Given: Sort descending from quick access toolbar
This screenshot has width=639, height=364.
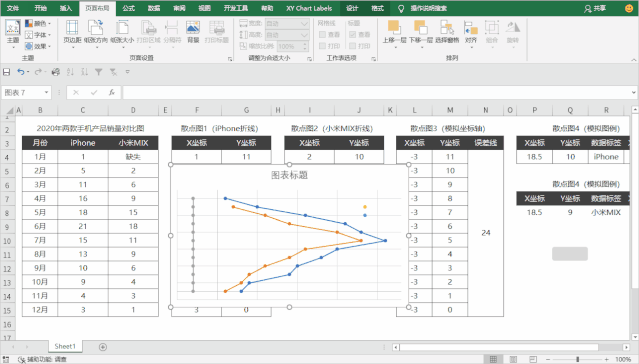Looking at the screenshot, I should coord(84,72).
